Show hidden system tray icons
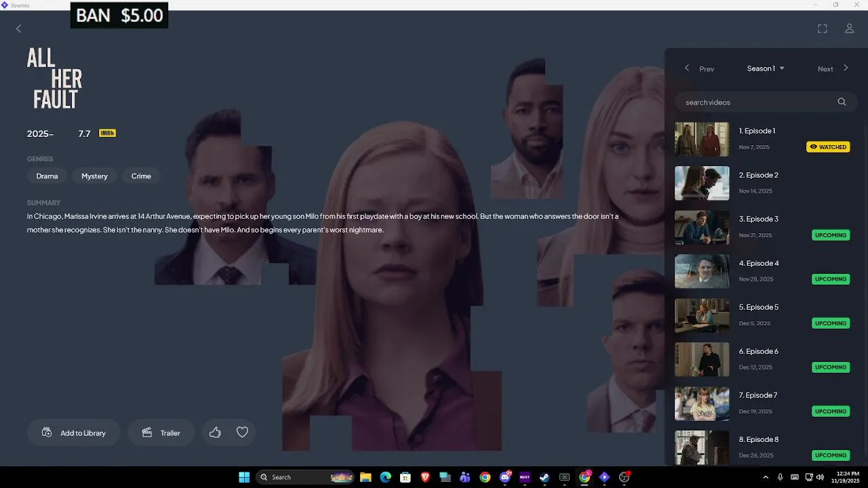Screen dimensions: 868x488 tap(766, 477)
